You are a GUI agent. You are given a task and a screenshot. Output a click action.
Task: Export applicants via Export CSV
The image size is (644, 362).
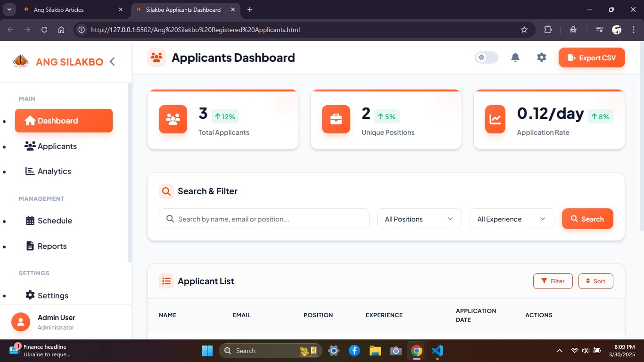(x=592, y=58)
